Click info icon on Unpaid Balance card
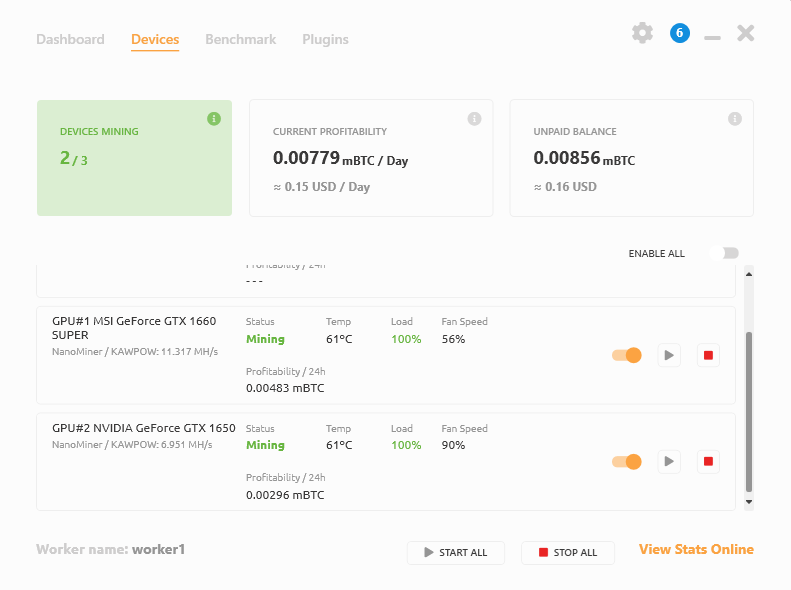 pyautogui.click(x=735, y=119)
